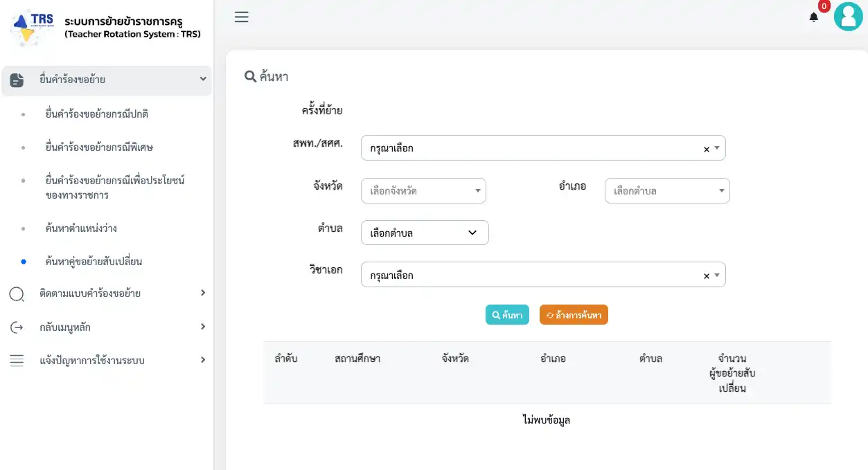Open the hamburger menu toggle in header

pos(241,17)
